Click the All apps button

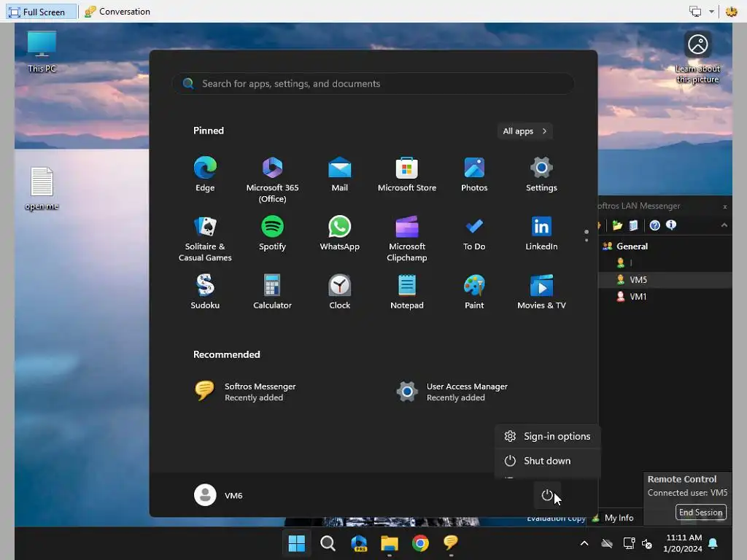tap(525, 131)
